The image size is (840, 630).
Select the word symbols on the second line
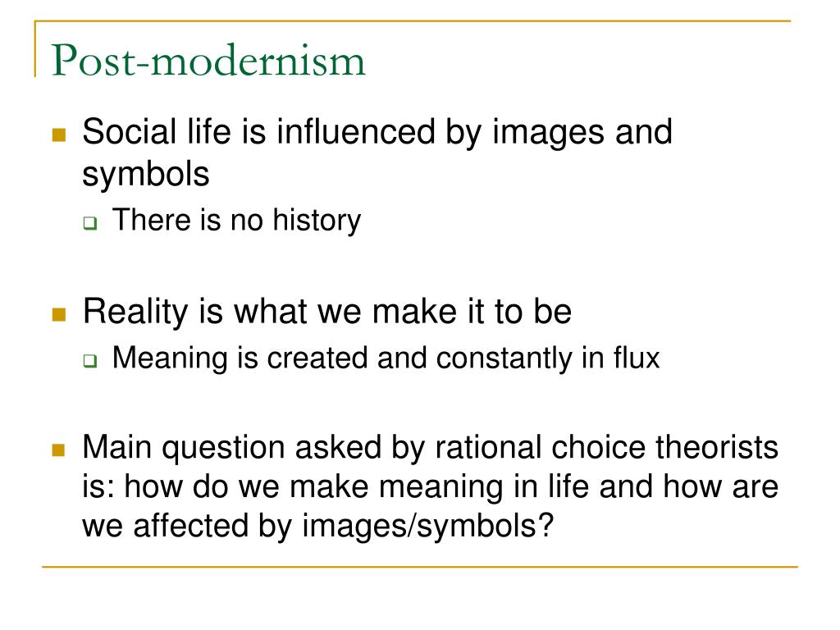(x=146, y=176)
